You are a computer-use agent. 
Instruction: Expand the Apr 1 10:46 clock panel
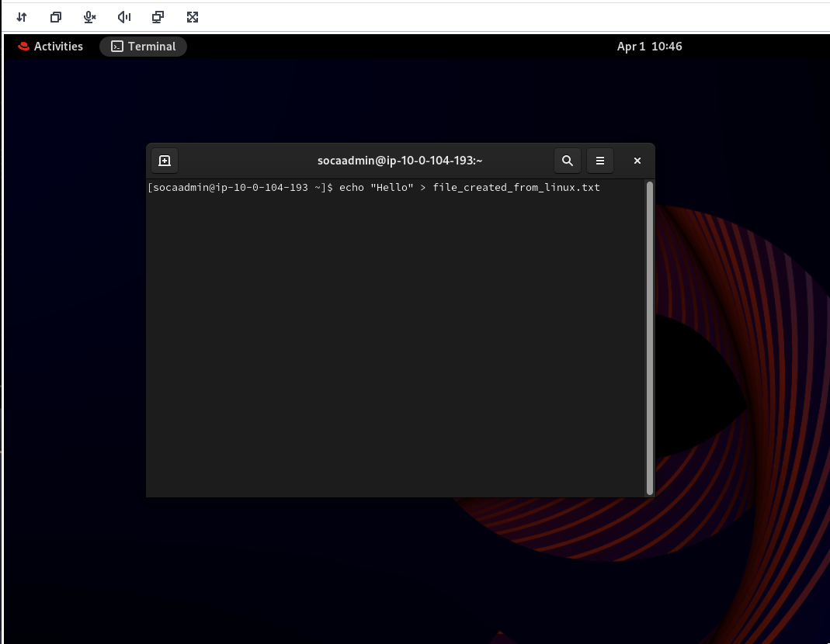point(649,47)
